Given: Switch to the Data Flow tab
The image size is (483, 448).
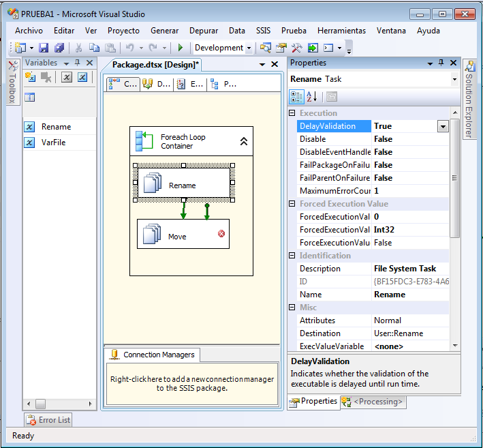Looking at the screenshot, I should click(x=157, y=84).
